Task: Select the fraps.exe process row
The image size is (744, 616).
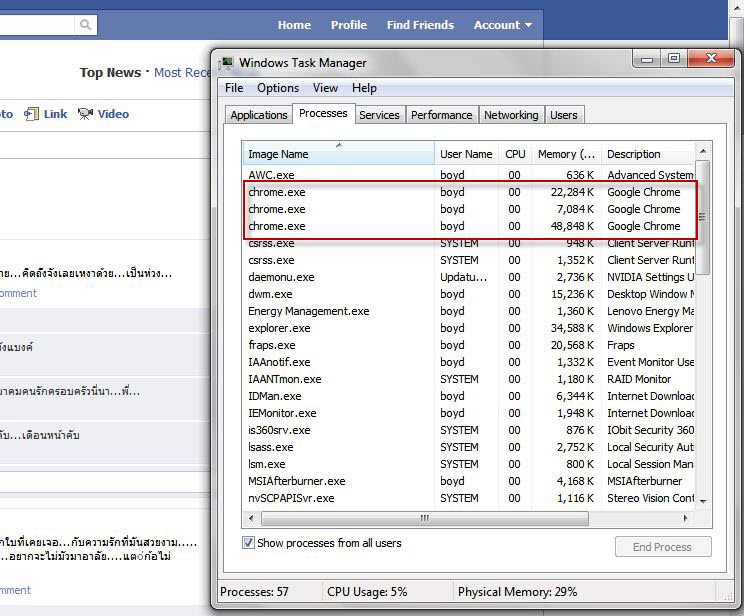Action: [x=470, y=345]
